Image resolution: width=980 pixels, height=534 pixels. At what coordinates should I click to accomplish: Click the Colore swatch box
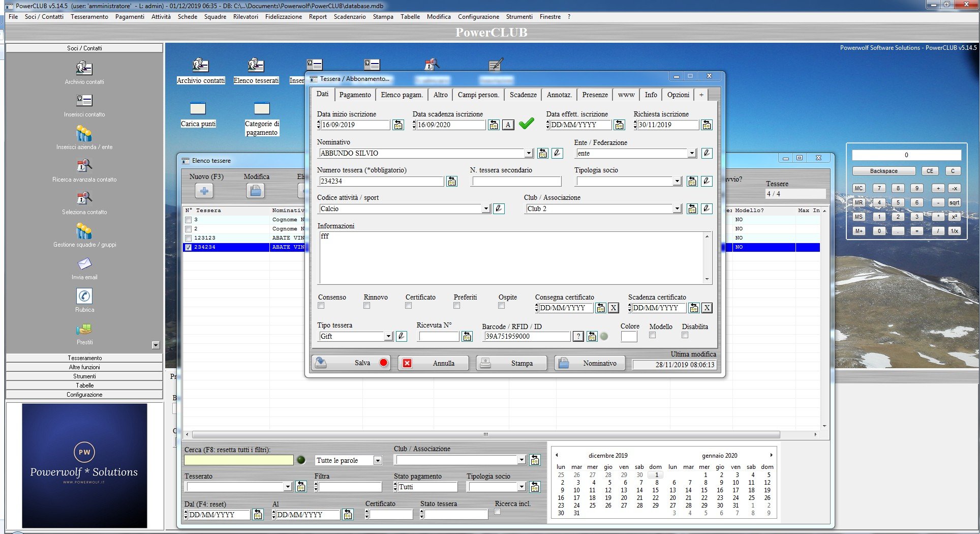[x=629, y=336]
